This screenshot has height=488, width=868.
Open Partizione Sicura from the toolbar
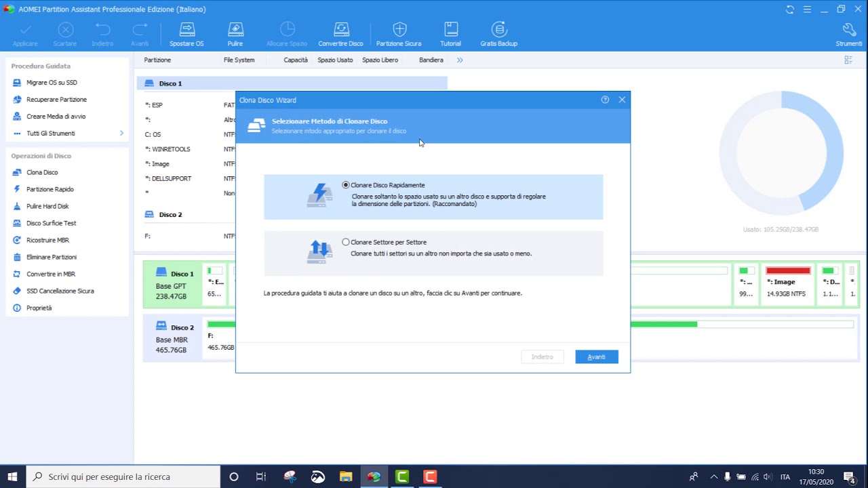click(399, 34)
